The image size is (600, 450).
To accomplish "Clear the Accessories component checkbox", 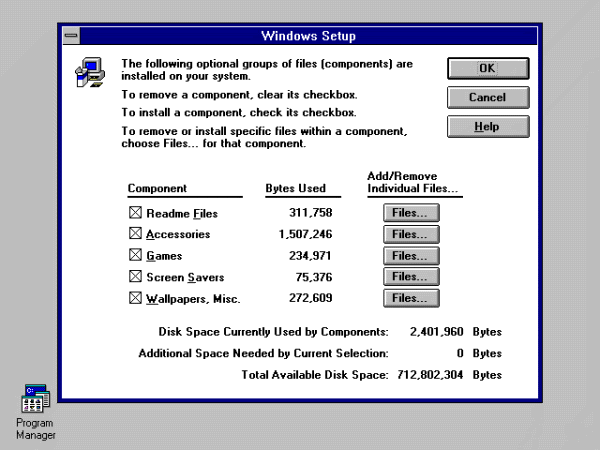I will coord(135,233).
